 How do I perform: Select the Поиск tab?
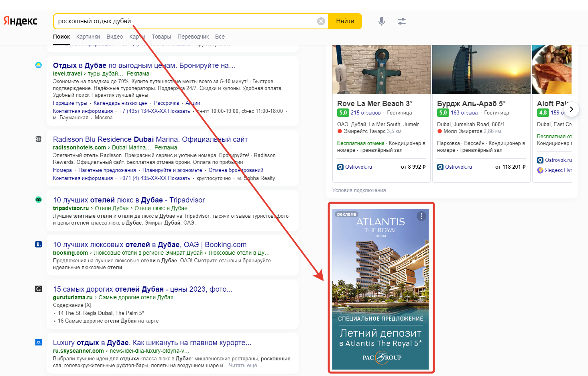[x=61, y=37]
